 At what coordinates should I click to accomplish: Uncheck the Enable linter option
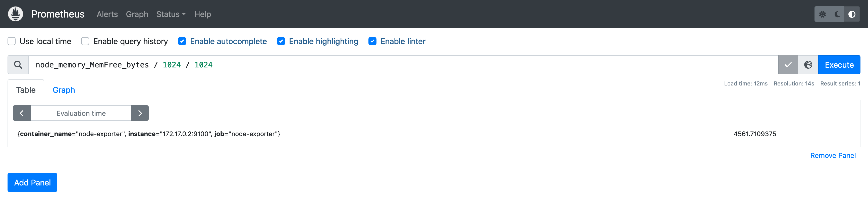[x=372, y=41]
